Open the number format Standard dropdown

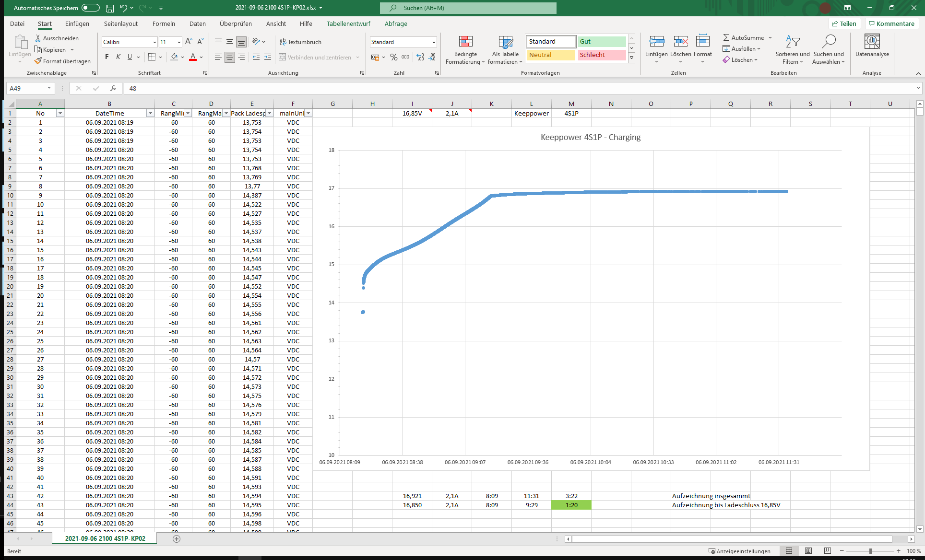pyautogui.click(x=434, y=42)
